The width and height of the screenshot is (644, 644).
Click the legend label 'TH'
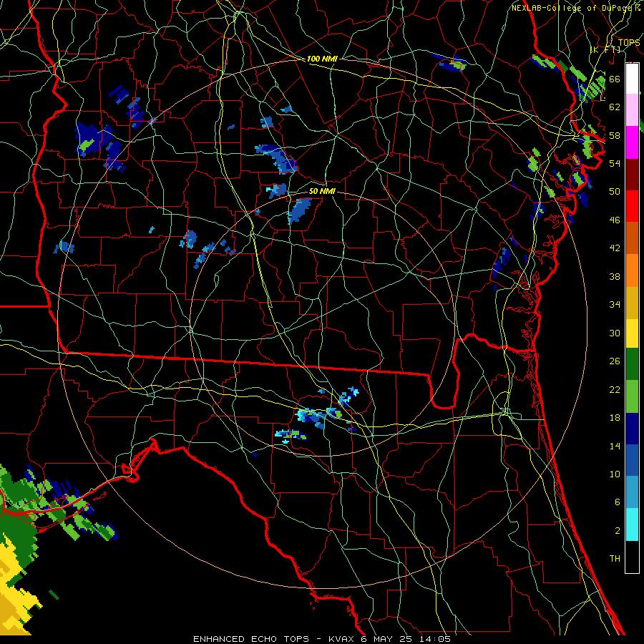(615, 559)
